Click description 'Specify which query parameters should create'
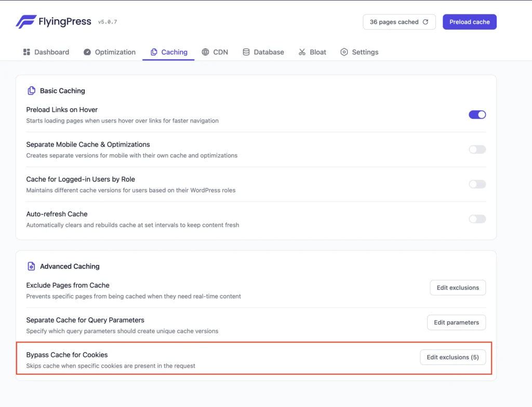 click(122, 331)
